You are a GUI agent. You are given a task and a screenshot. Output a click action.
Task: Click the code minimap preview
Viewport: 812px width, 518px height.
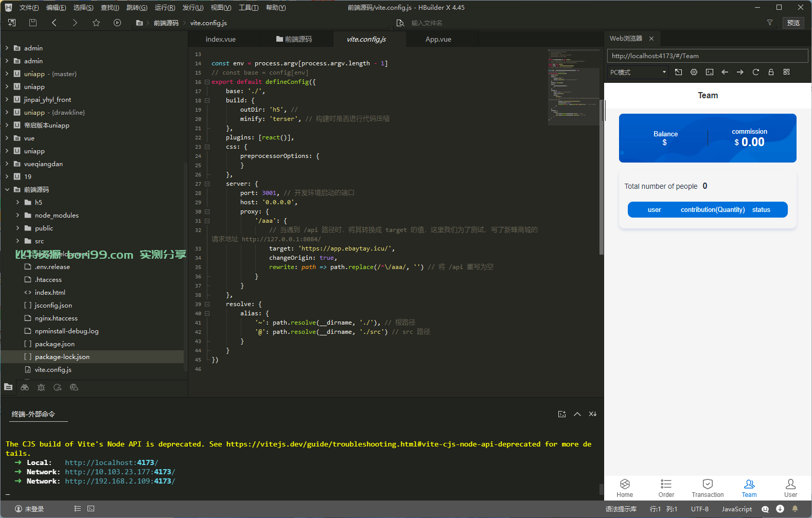[x=573, y=86]
